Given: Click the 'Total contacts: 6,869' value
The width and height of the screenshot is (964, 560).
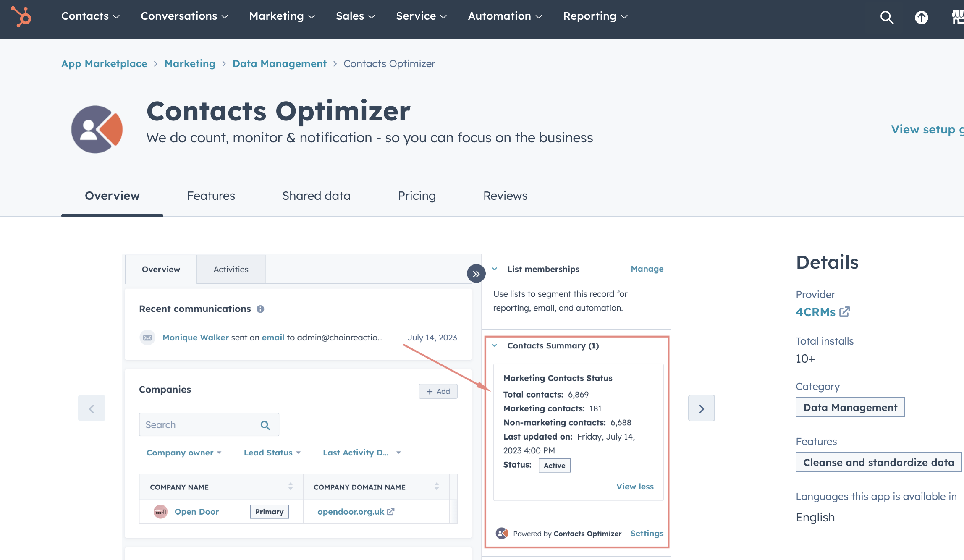Looking at the screenshot, I should click(578, 395).
